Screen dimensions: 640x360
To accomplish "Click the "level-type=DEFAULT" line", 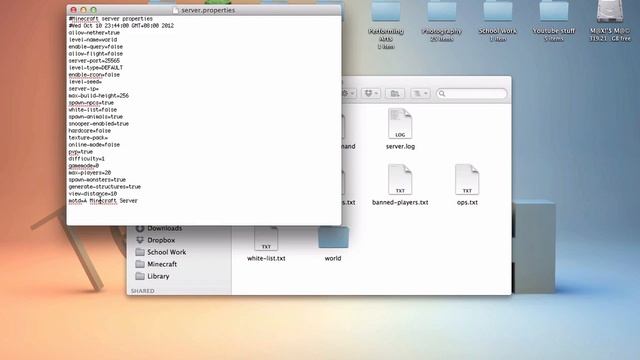I will click(96, 67).
